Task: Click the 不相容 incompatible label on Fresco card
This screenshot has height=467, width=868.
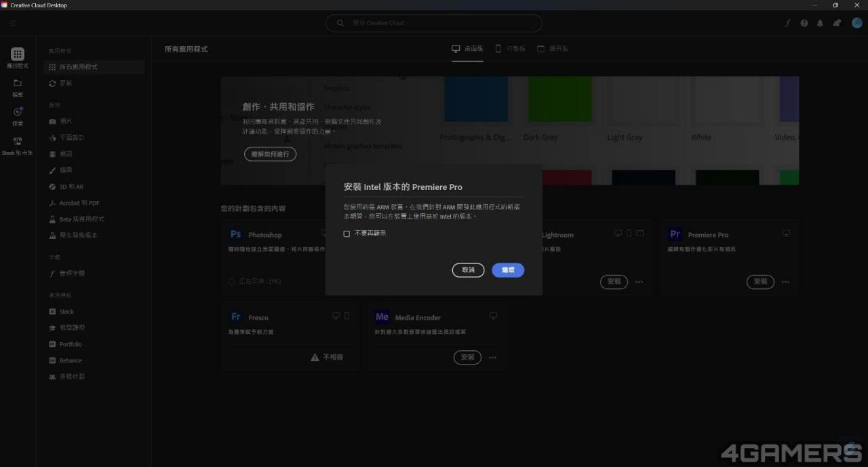Action: coord(333,357)
